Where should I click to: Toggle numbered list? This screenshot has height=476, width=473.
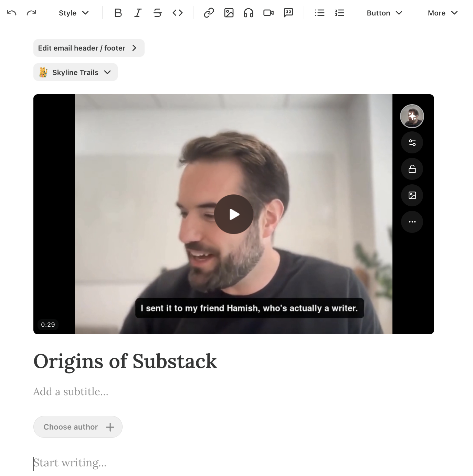click(x=340, y=13)
